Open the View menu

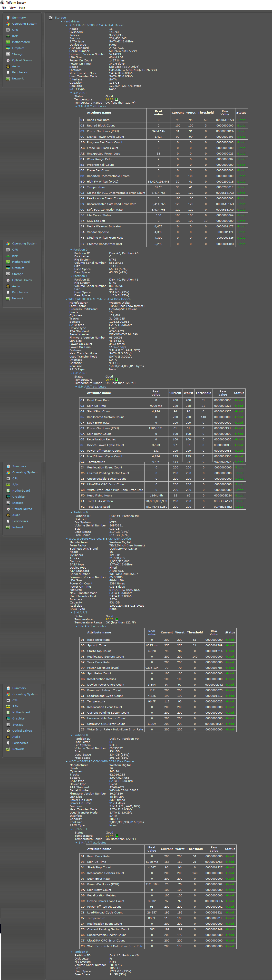point(13,8)
